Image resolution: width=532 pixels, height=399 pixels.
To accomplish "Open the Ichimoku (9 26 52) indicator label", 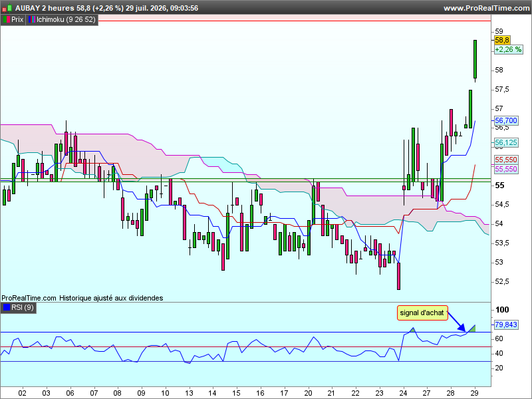I will (62, 20).
